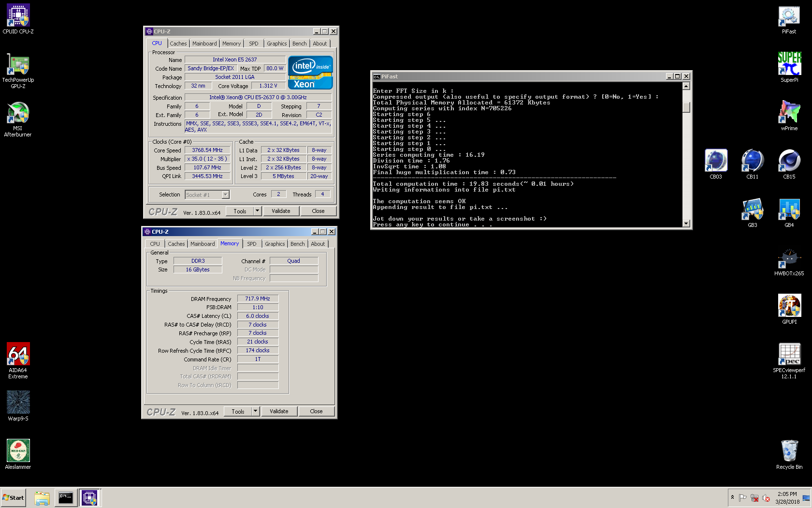Click the network tray icon

tap(754, 498)
